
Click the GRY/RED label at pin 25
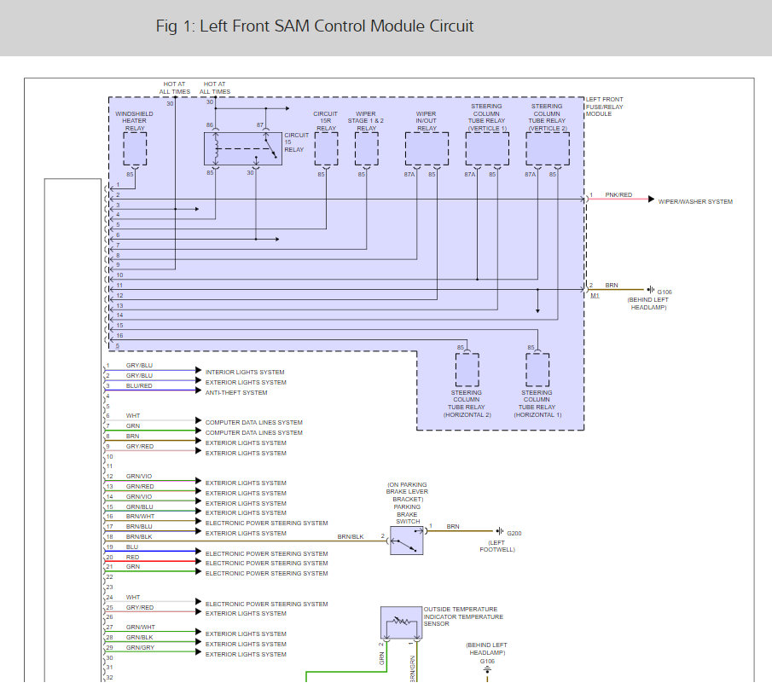point(140,607)
